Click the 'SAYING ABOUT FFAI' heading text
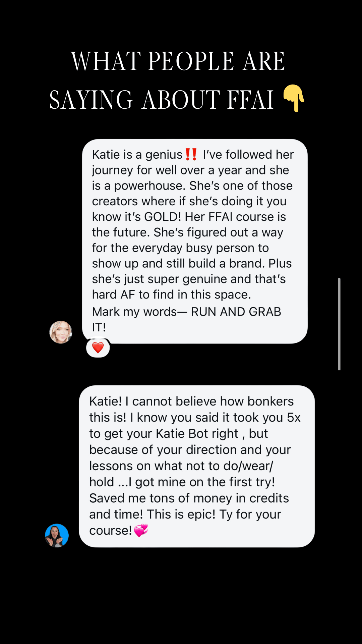Image resolution: width=362 pixels, height=644 pixels. point(162,100)
